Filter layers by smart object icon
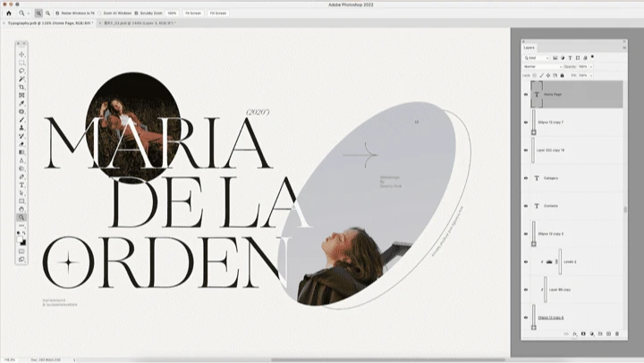 (585, 58)
